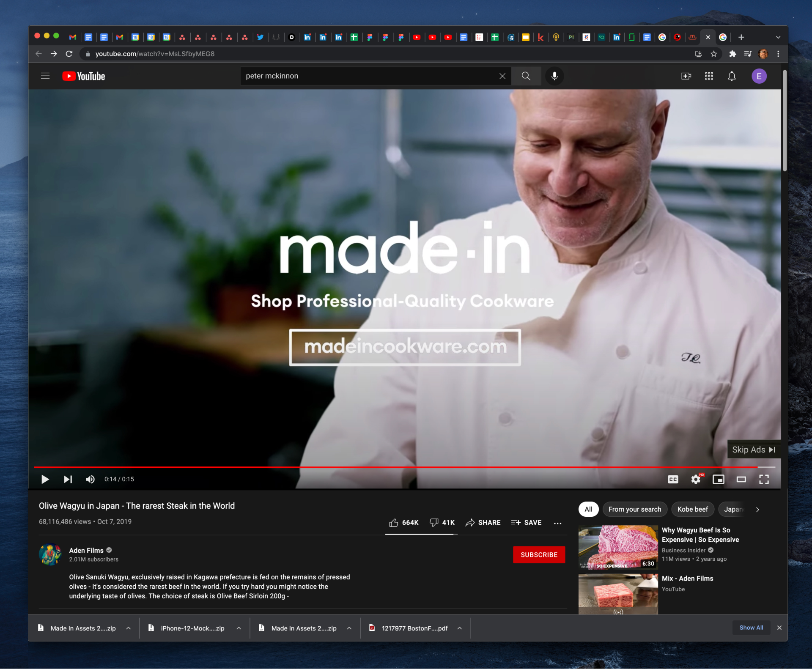Subscribe to Aden Films channel

point(539,554)
